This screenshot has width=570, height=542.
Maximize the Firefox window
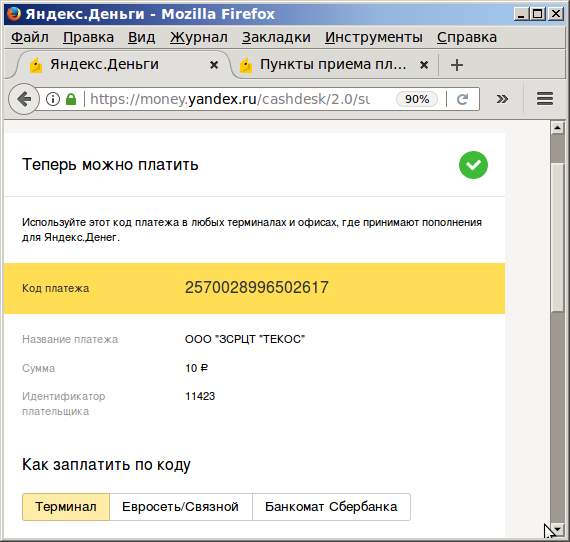[x=538, y=14]
